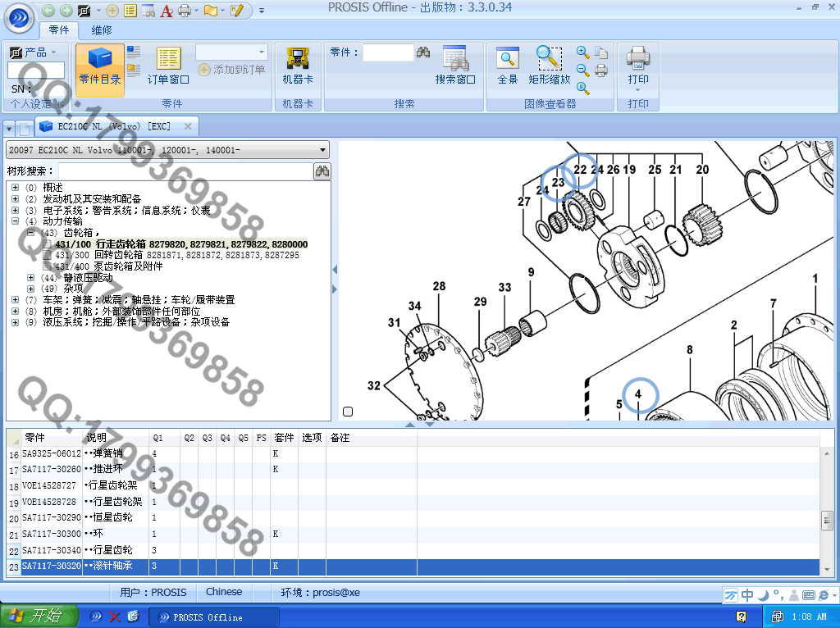Viewport: 840px width, 628px height.
Task: Click the Windows 开始 start button
Action: (x=38, y=616)
